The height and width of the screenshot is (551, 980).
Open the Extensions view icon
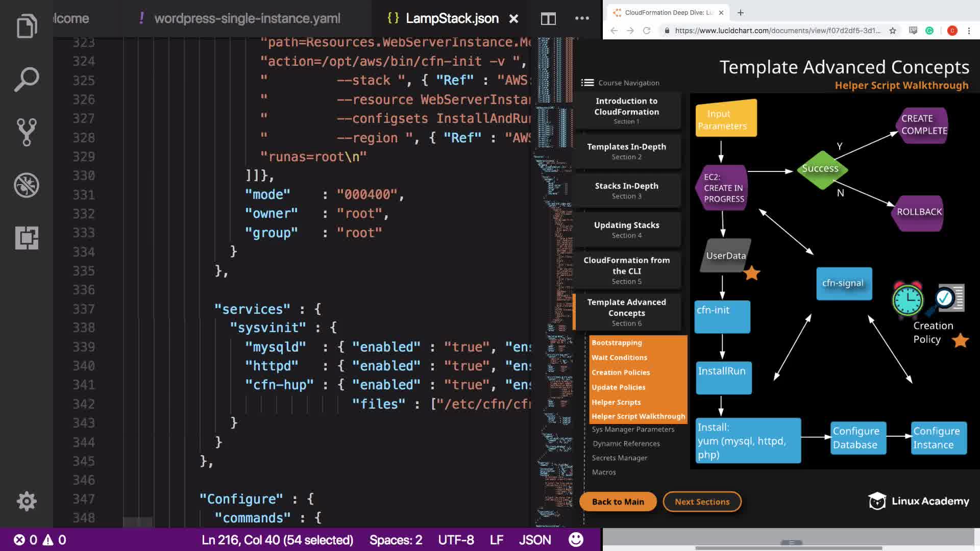click(x=27, y=238)
